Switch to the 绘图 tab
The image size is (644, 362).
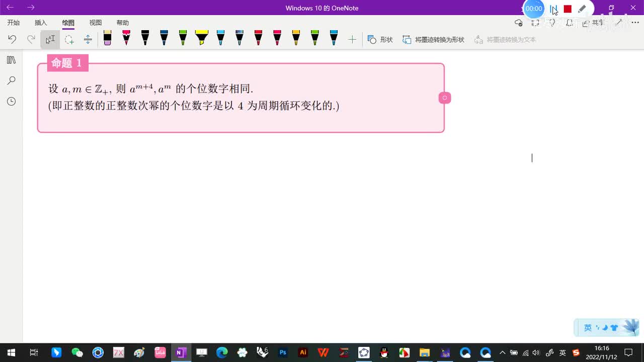pyautogui.click(x=68, y=23)
